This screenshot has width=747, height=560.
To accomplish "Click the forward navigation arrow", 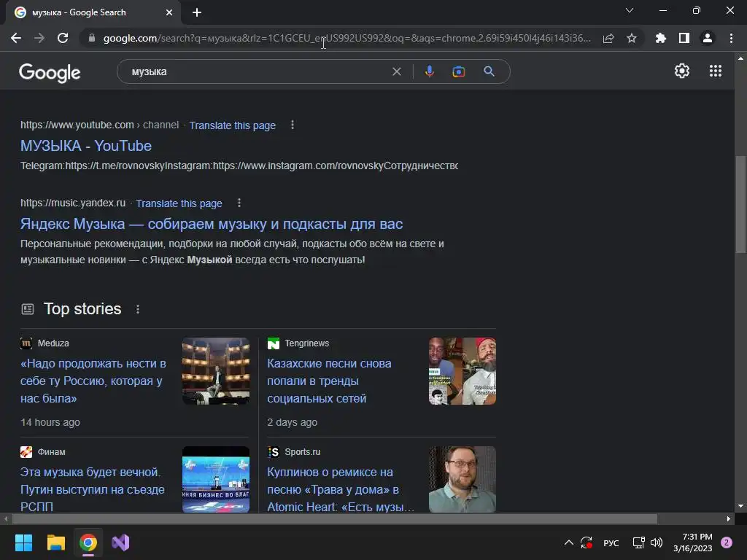I will coord(39,38).
